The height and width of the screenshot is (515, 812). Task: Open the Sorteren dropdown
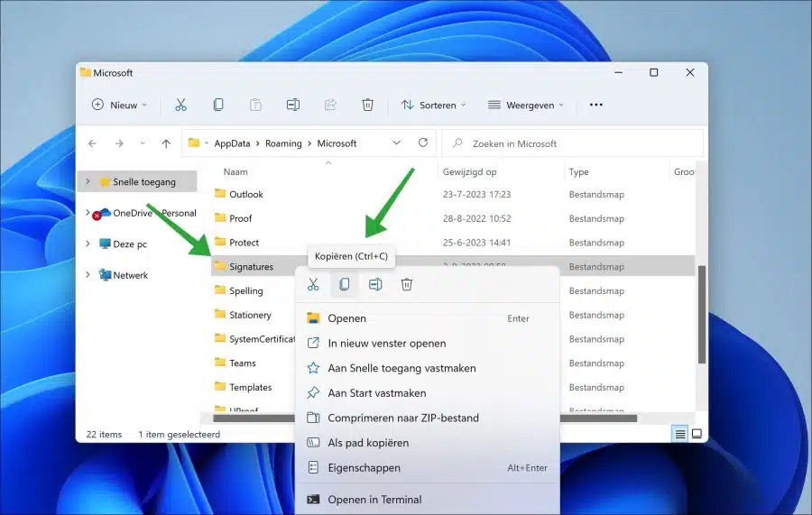(433, 105)
